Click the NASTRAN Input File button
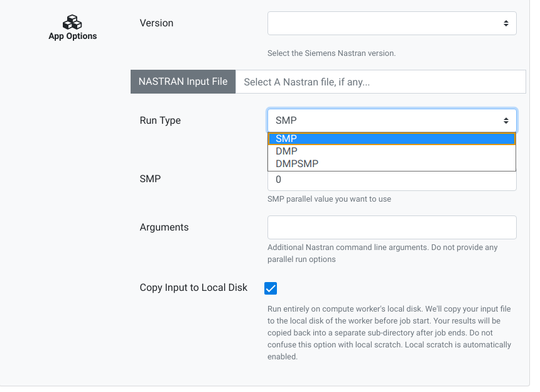Viewport: 540px width, 392px height. click(x=183, y=82)
